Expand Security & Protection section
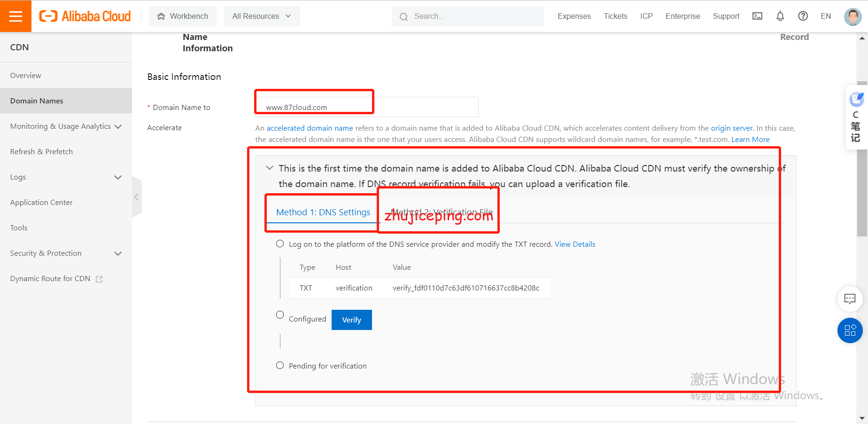This screenshot has width=868, height=424. 66,253
